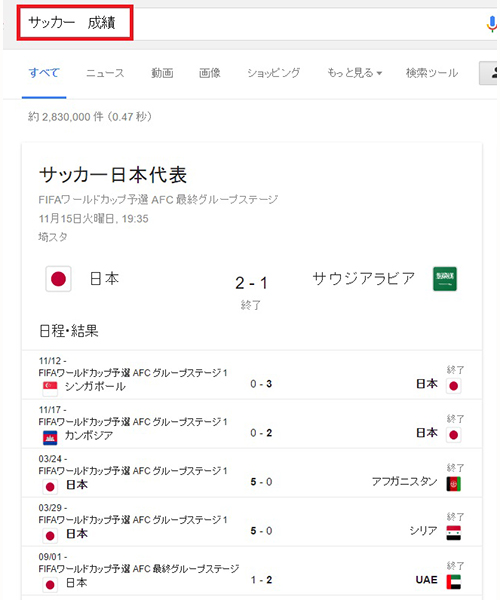
Task: Select the 2 - 1 match score
Action: pos(251,283)
